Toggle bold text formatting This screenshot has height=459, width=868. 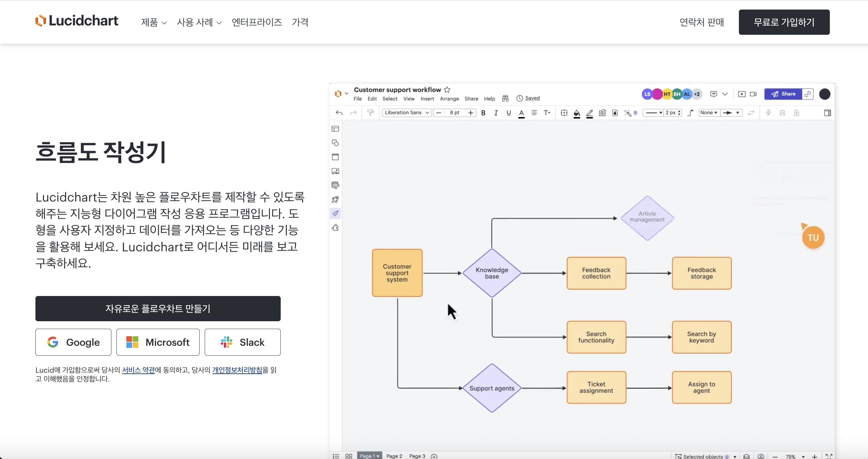[x=483, y=113]
